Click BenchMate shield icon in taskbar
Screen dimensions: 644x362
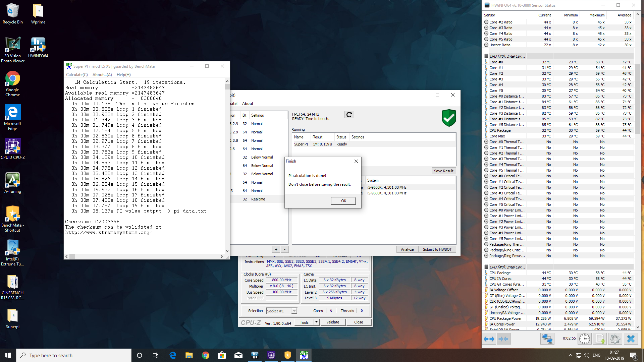(x=288, y=355)
